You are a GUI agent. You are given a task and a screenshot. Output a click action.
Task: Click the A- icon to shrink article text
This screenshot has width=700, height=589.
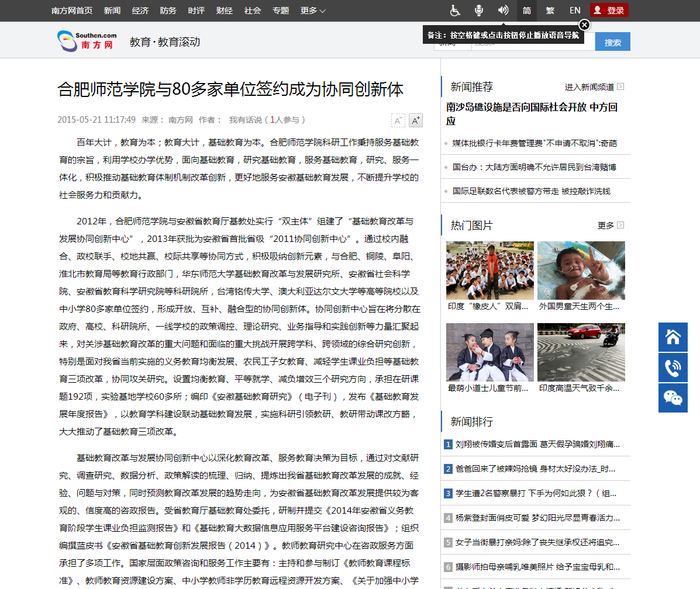(x=398, y=120)
